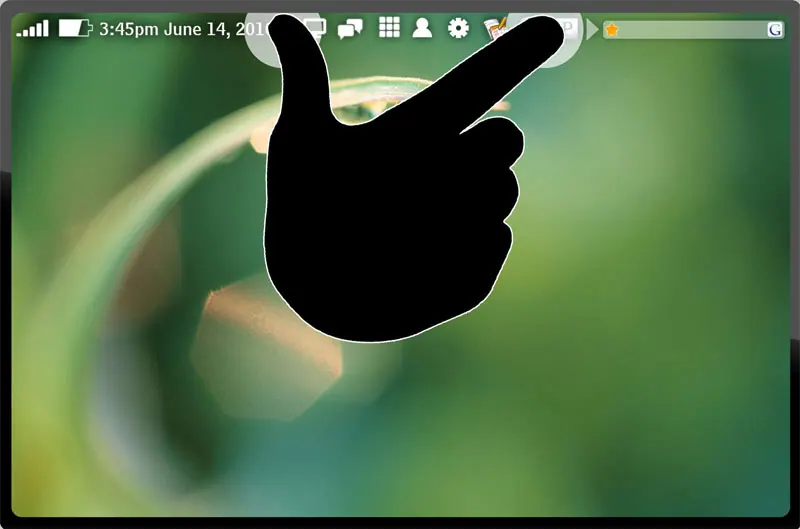
Task: Click the Google search engine icon
Action: (x=775, y=30)
